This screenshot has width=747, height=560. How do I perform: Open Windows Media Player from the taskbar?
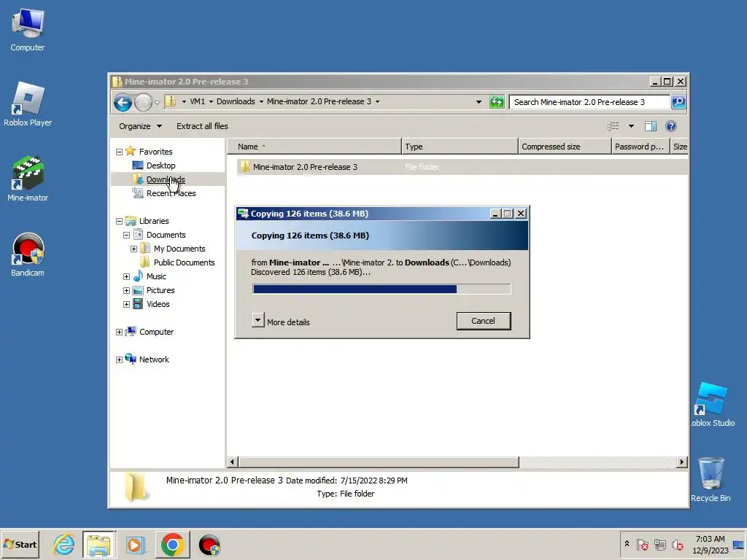[x=135, y=544]
